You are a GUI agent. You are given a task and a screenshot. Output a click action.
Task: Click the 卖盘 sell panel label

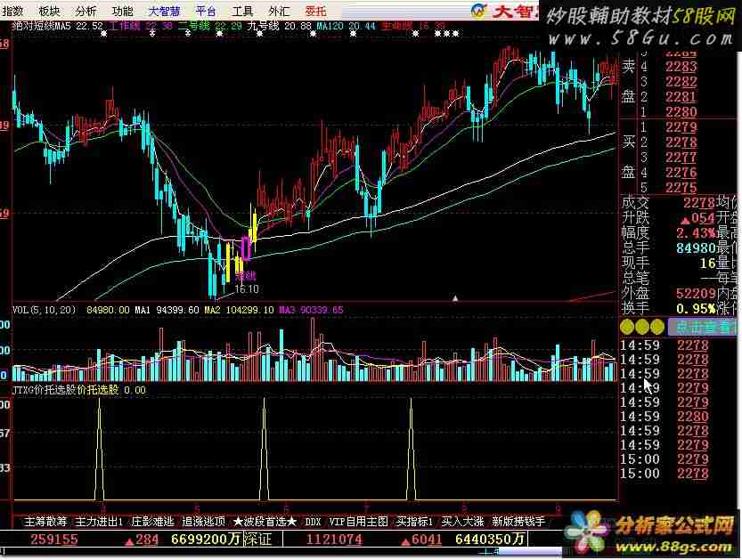click(628, 81)
